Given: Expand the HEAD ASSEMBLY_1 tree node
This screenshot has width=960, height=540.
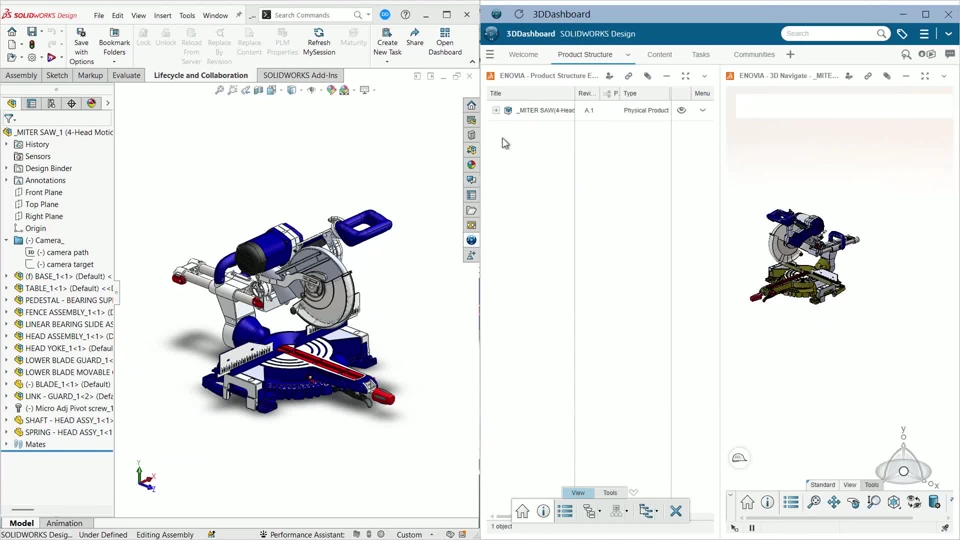Looking at the screenshot, I should point(7,336).
